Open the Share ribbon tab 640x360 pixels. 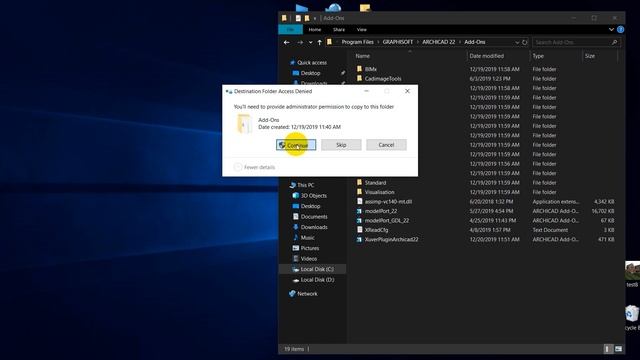[x=339, y=29]
